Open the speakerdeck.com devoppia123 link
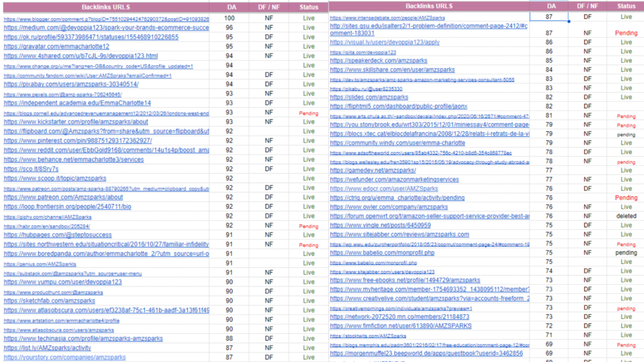The height and width of the screenshot is (362, 644). click(x=369, y=61)
